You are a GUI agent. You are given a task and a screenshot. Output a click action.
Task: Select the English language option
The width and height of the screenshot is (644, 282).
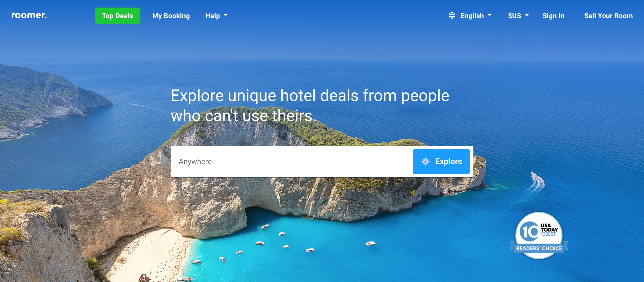(472, 16)
